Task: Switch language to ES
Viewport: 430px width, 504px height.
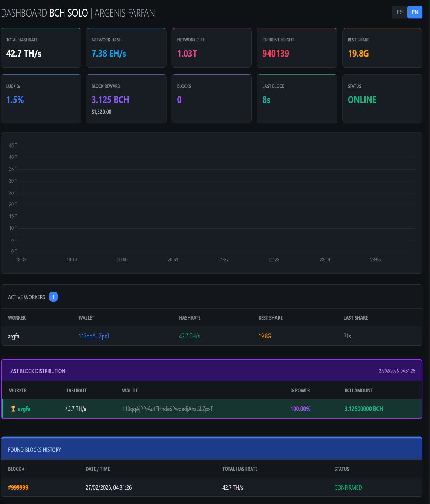Action: (x=399, y=12)
